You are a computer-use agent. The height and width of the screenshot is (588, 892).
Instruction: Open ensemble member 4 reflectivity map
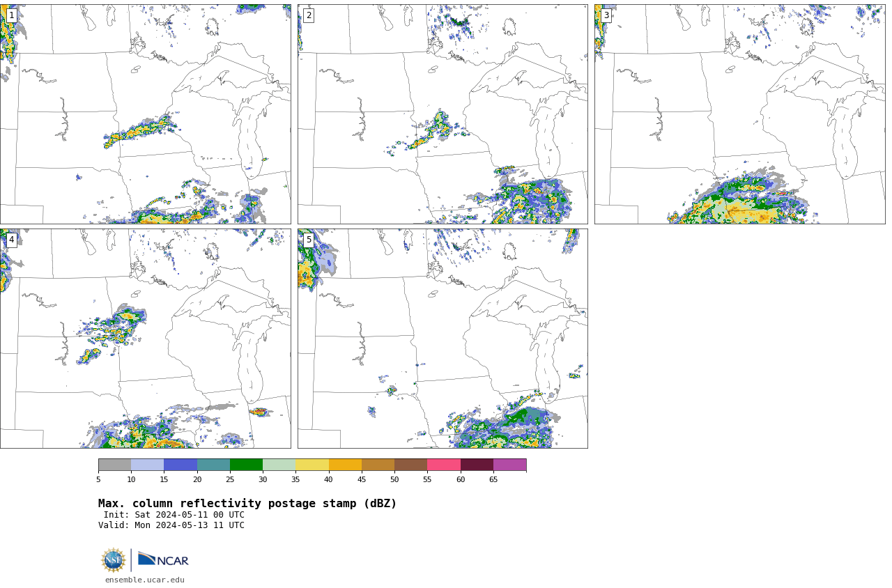click(145, 339)
